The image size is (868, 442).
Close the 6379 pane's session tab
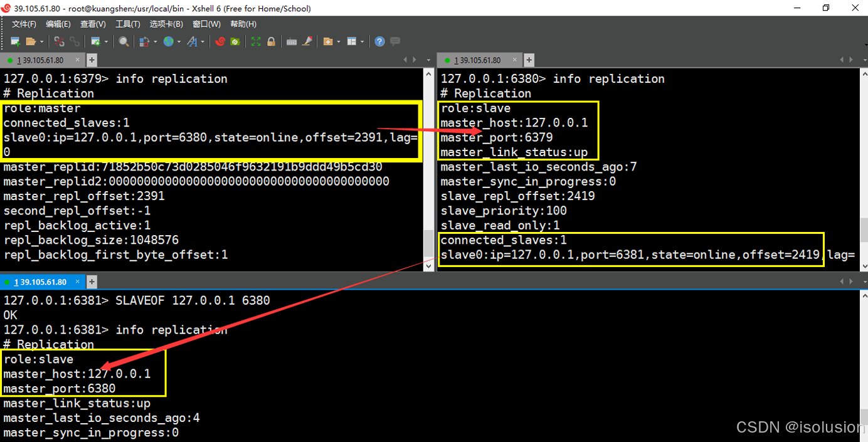click(78, 60)
